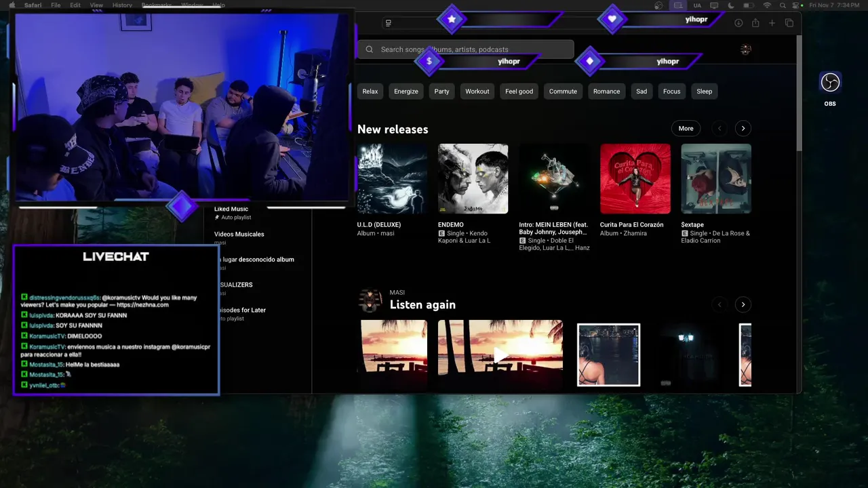The image size is (868, 488).
Task: Open the dark street lamp thumbnail
Action: tap(689, 354)
